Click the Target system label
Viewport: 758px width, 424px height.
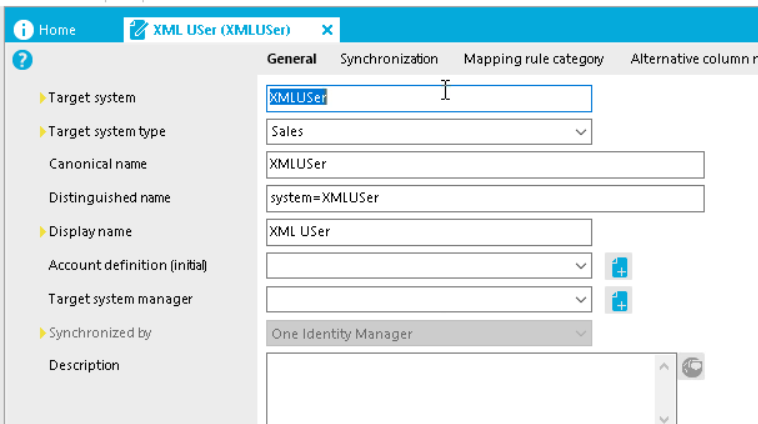(92, 98)
